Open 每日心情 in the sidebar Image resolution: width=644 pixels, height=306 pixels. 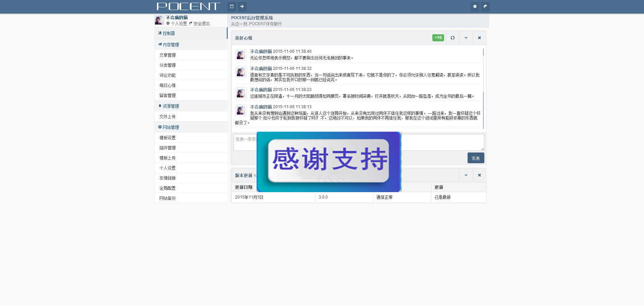pos(191,85)
